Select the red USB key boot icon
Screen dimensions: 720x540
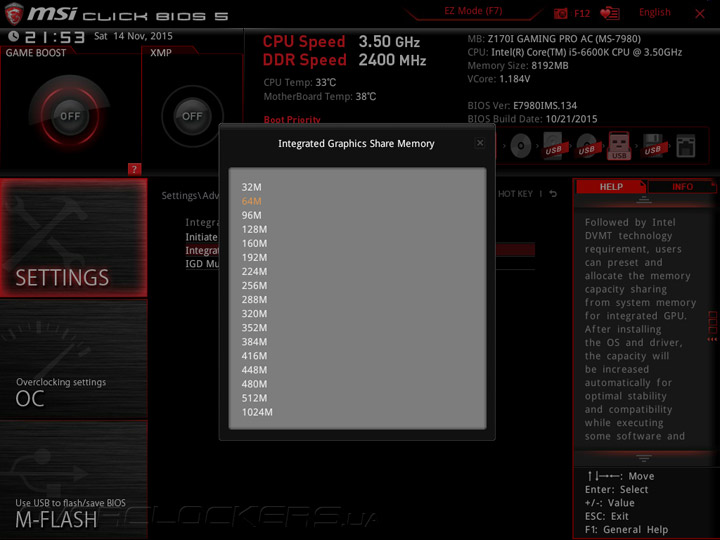pos(619,146)
